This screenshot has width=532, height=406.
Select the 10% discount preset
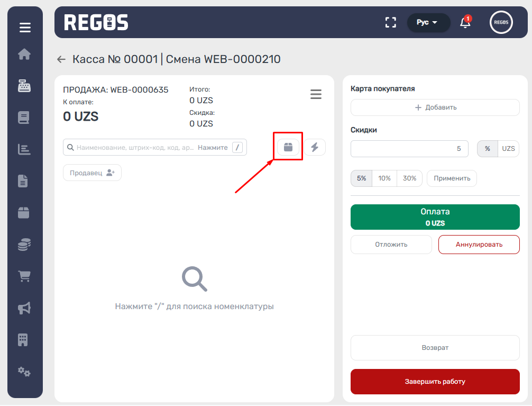pyautogui.click(x=384, y=178)
